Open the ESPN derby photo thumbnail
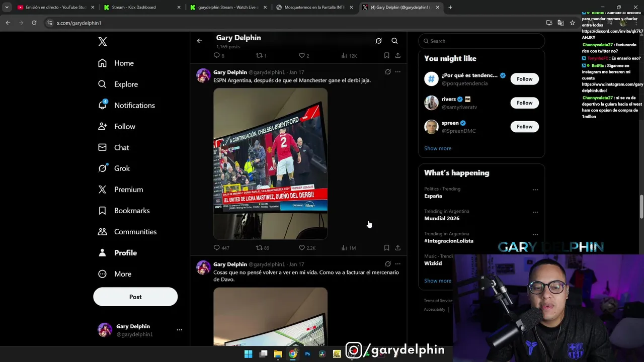Viewport: 644px width, 362px height. click(x=270, y=164)
